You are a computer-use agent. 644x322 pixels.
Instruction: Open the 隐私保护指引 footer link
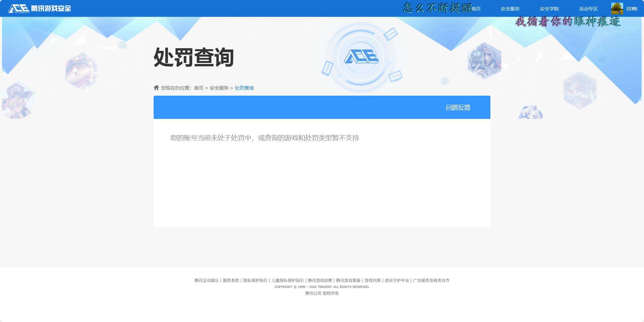click(x=255, y=280)
